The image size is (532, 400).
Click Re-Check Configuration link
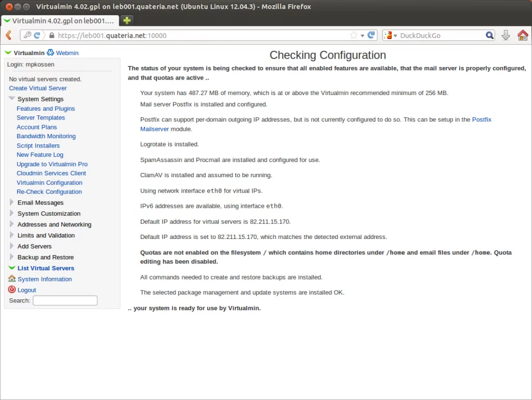click(x=49, y=192)
